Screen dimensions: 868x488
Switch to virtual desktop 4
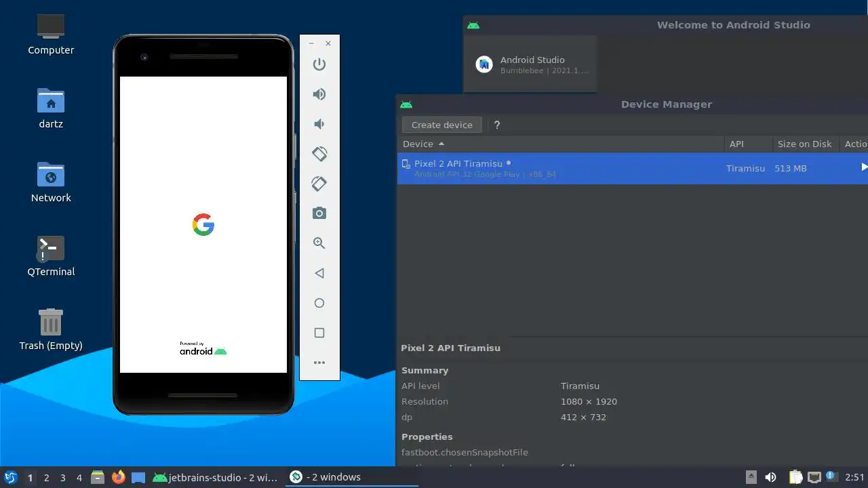(79, 477)
